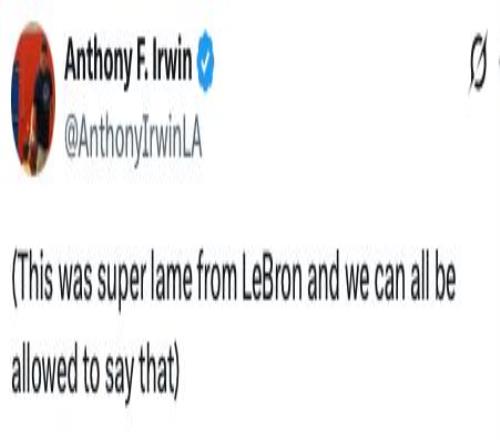Viewport: 500px width, 440px height.
Task: Click the closing word 'that)' of tweet
Action: coord(159,371)
